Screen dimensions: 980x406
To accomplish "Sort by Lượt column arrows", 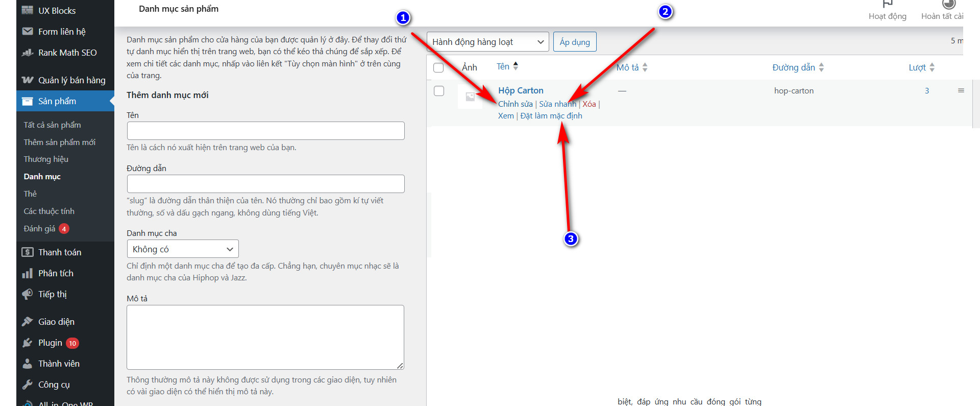I will pos(932,67).
